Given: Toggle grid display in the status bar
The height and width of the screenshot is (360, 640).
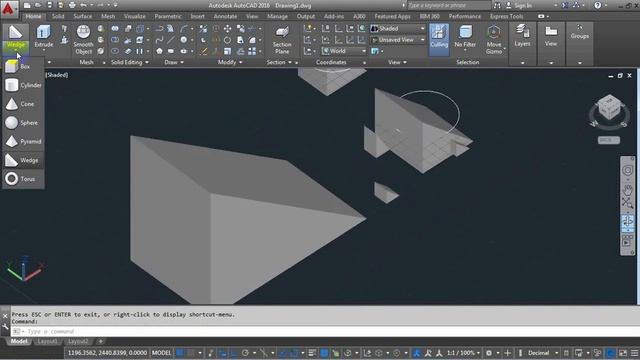Looking at the screenshot, I should click(x=180, y=353).
